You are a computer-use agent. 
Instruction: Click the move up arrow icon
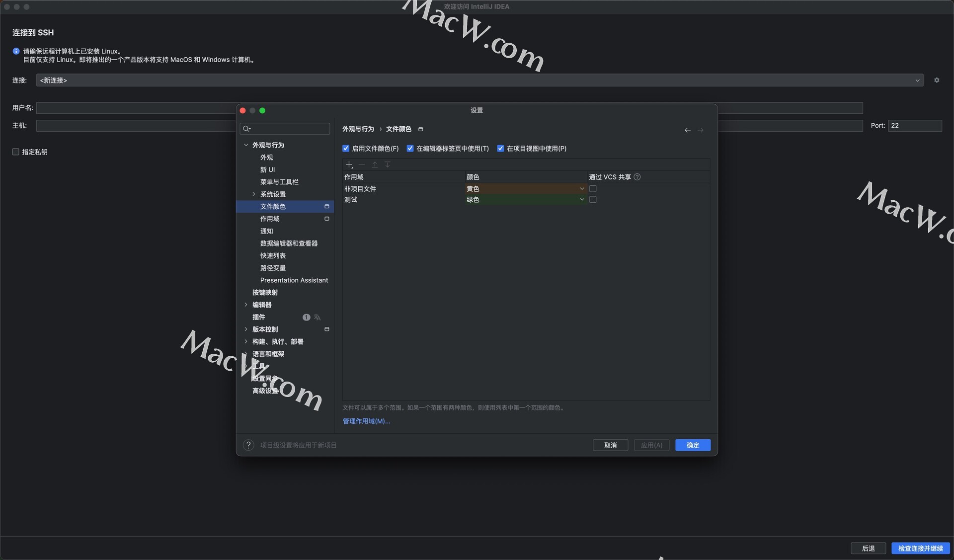pyautogui.click(x=375, y=164)
